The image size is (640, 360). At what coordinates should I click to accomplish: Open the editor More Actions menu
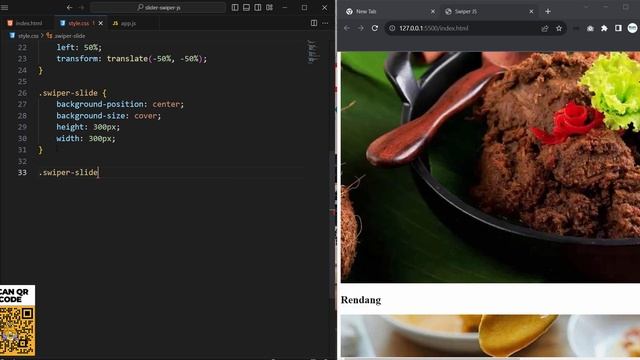325,23
